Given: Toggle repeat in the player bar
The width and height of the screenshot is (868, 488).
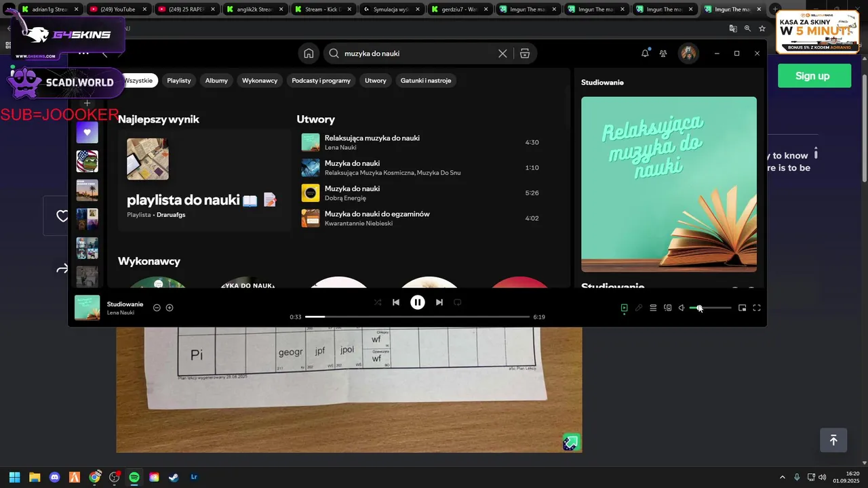Looking at the screenshot, I should coord(458,302).
